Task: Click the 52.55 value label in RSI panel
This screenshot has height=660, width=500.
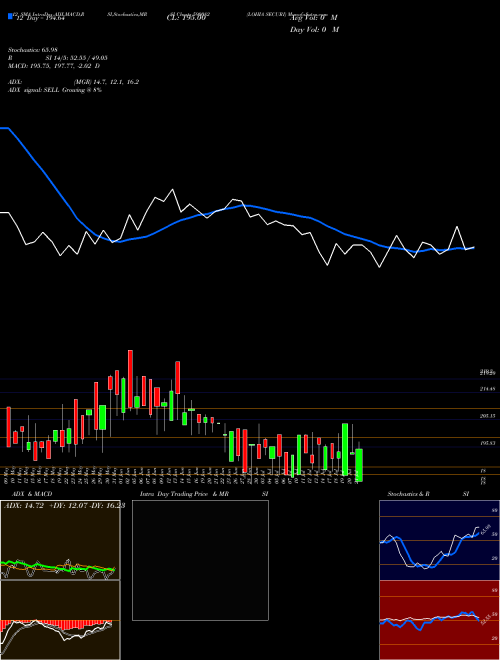Action: [x=484, y=619]
